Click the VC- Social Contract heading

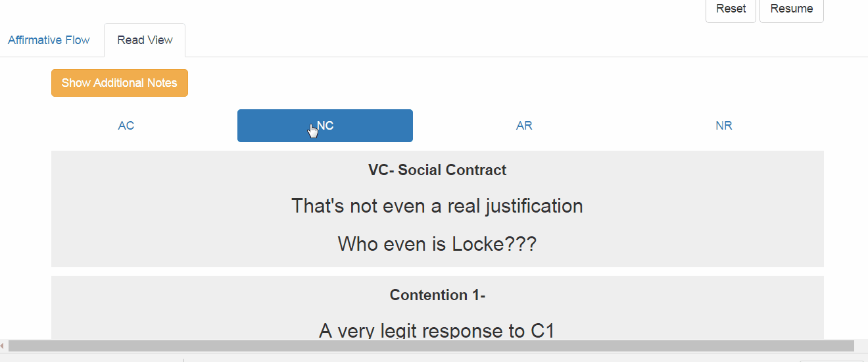pyautogui.click(x=437, y=170)
